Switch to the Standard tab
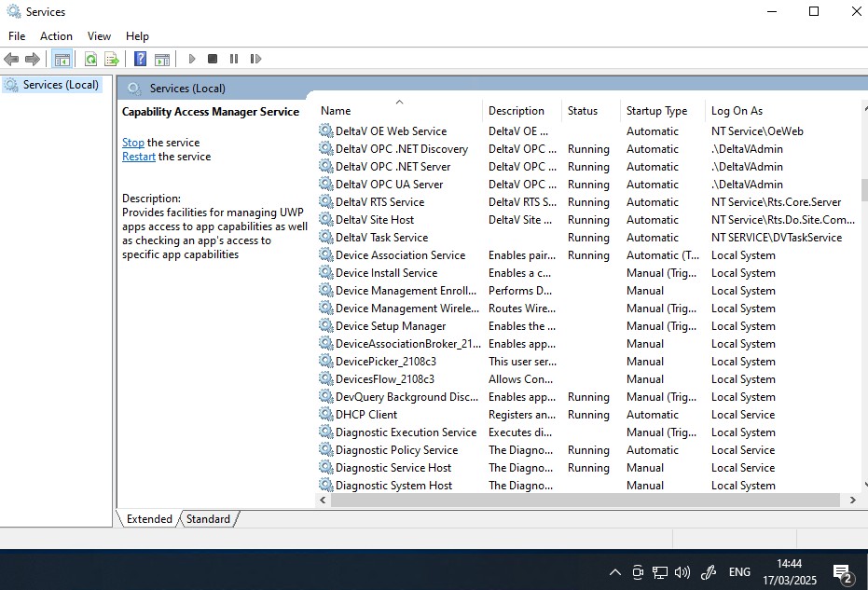868x590 pixels. 208,518
